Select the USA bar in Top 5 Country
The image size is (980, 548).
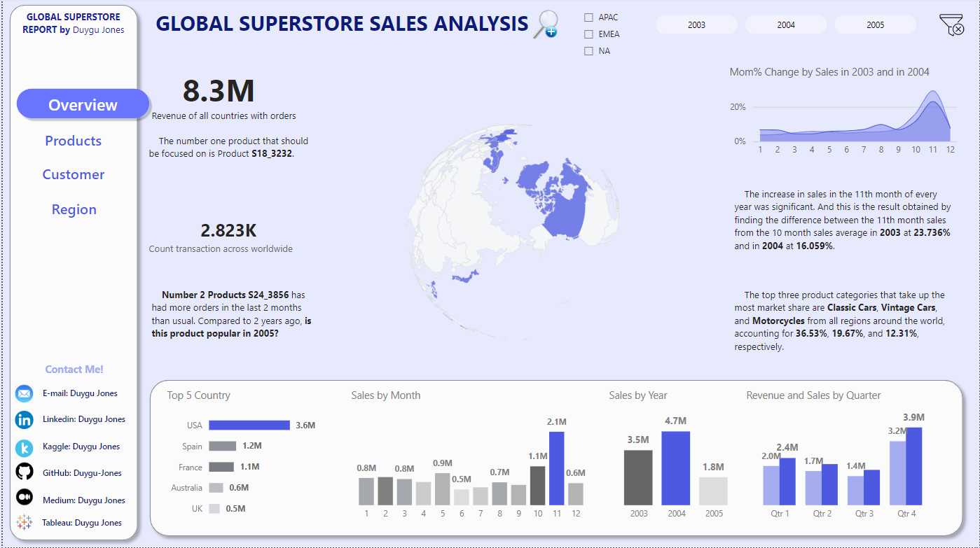point(249,426)
